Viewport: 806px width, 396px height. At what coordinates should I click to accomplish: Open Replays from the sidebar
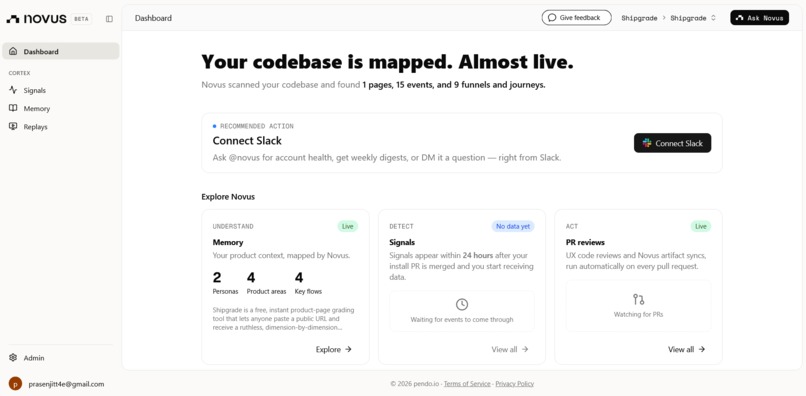pyautogui.click(x=61, y=127)
